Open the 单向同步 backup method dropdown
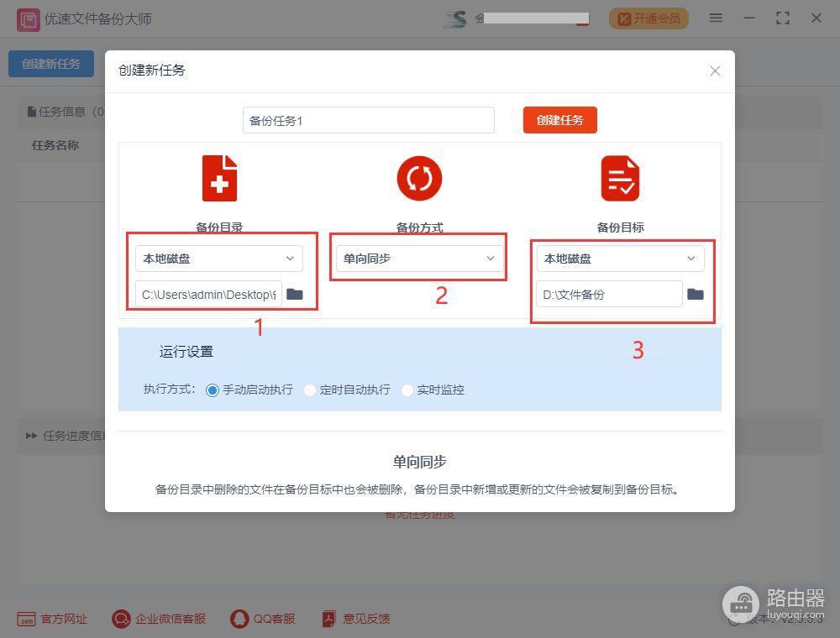The height and width of the screenshot is (638, 840). pyautogui.click(x=419, y=259)
